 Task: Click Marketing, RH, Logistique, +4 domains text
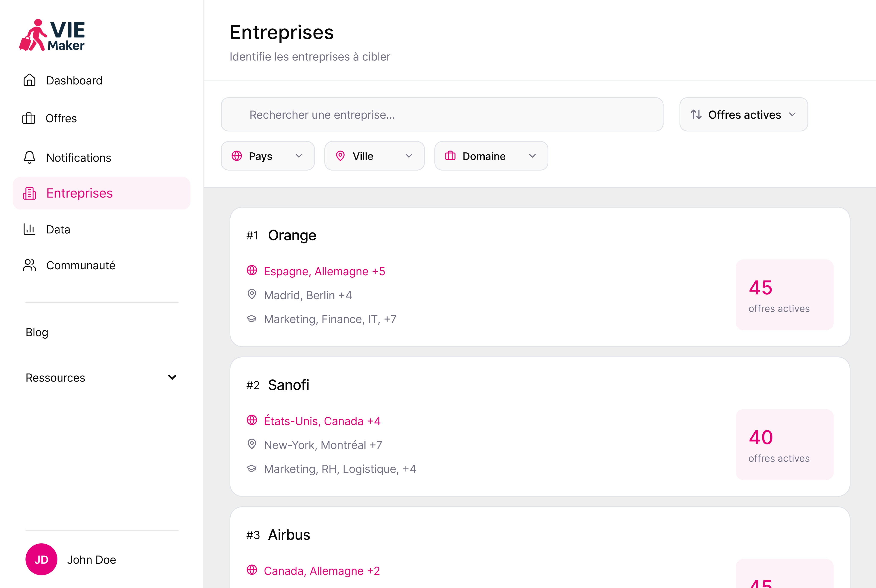[340, 469]
